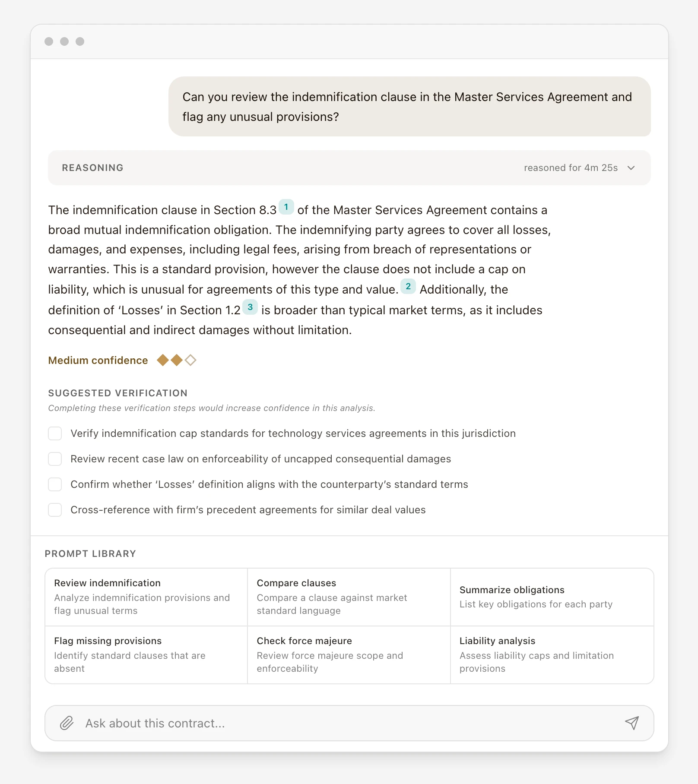Pick the 'Check force majeure' prompt
This screenshot has width=698, height=784.
point(349,655)
